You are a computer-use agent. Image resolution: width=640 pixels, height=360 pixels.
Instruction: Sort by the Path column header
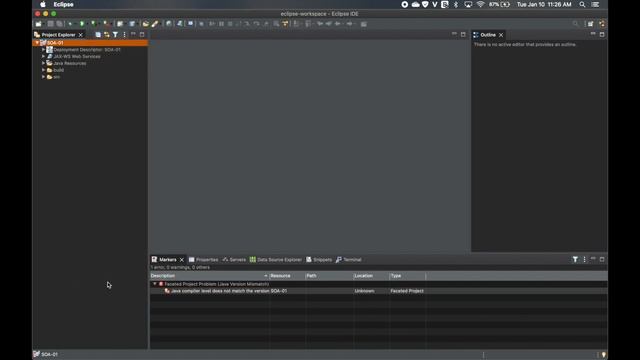click(x=329, y=276)
